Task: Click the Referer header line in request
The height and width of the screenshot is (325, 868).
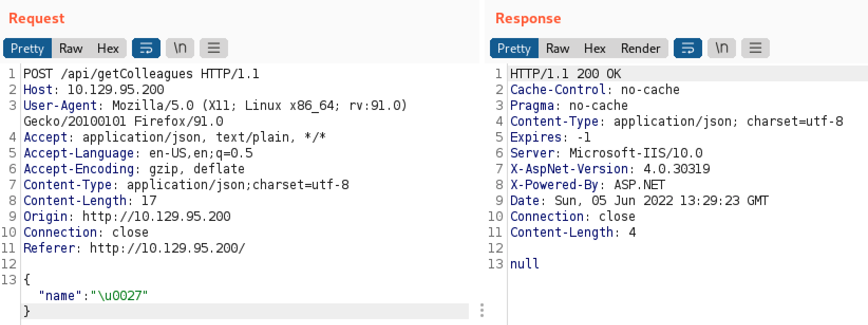Action: point(134,248)
